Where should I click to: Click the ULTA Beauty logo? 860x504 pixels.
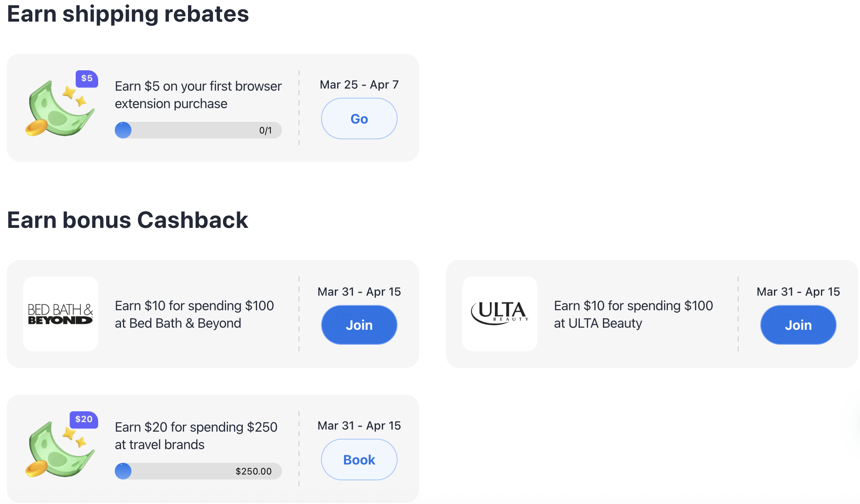[500, 314]
